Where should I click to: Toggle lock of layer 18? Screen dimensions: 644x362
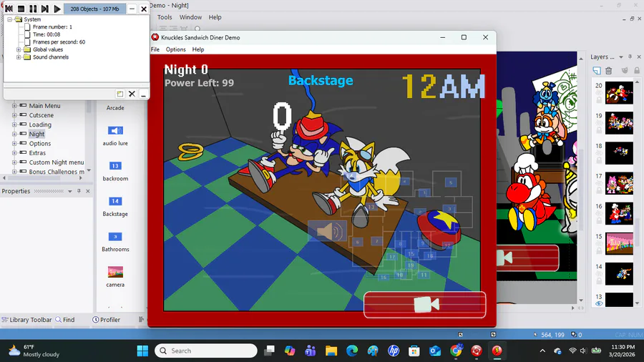[x=599, y=160]
